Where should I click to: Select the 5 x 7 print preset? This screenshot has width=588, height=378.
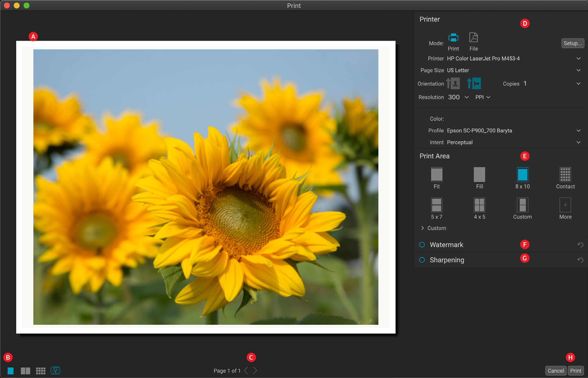coord(437,205)
